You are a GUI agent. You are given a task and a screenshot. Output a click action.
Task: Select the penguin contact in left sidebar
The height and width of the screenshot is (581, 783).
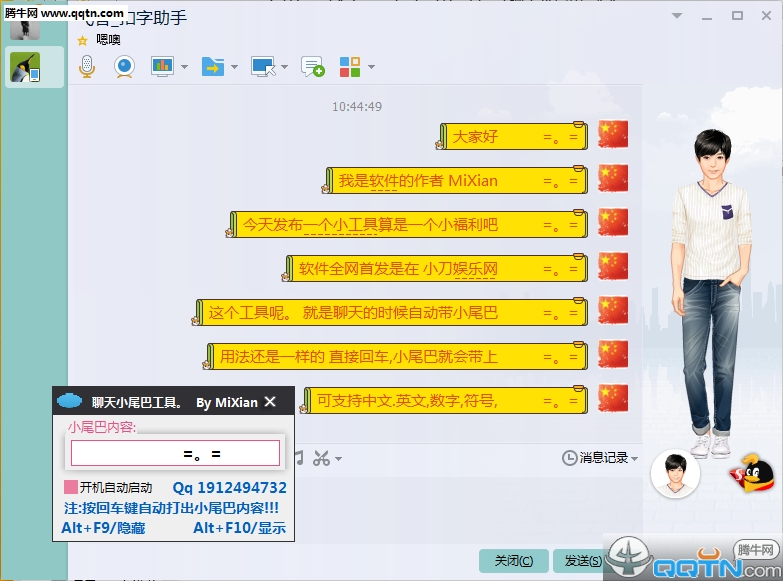click(x=25, y=67)
